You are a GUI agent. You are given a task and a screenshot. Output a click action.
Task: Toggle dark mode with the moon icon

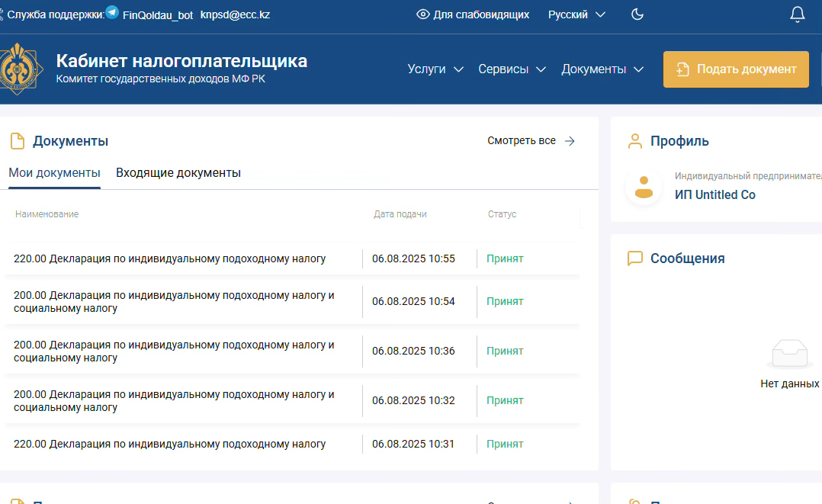[637, 14]
